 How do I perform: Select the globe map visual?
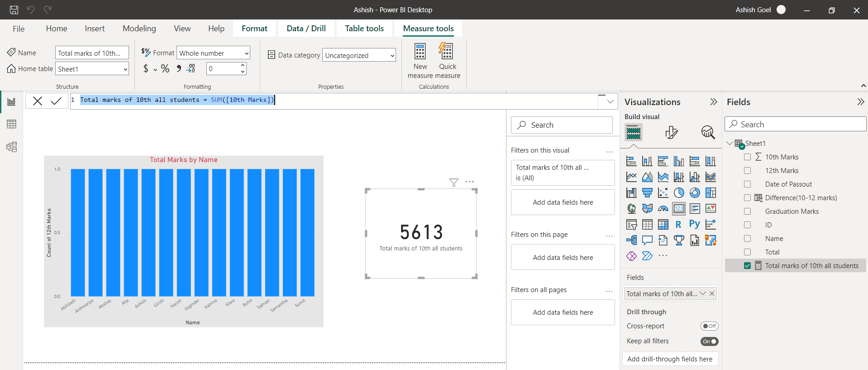(x=631, y=208)
